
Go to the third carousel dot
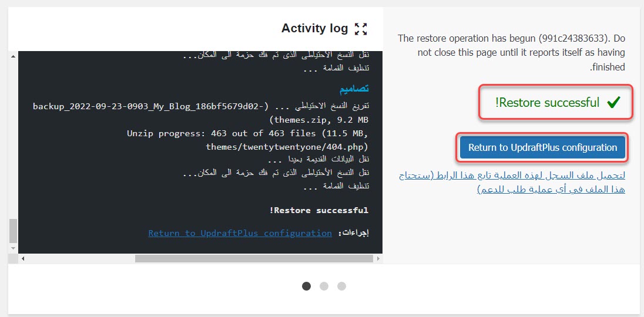341,286
